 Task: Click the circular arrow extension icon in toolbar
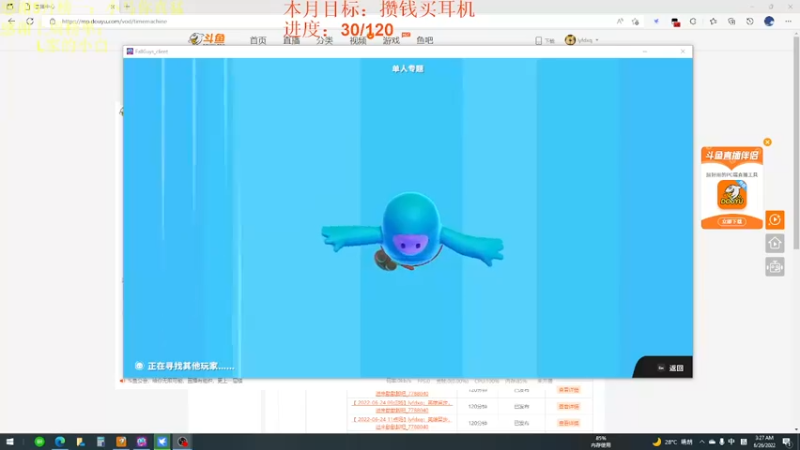click(x=693, y=21)
